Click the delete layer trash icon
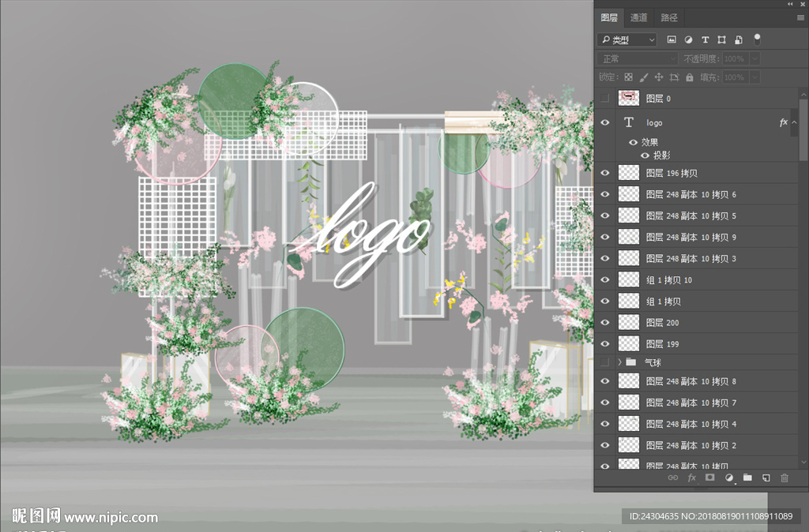Screen dimensions: 809x532 (x=785, y=478)
